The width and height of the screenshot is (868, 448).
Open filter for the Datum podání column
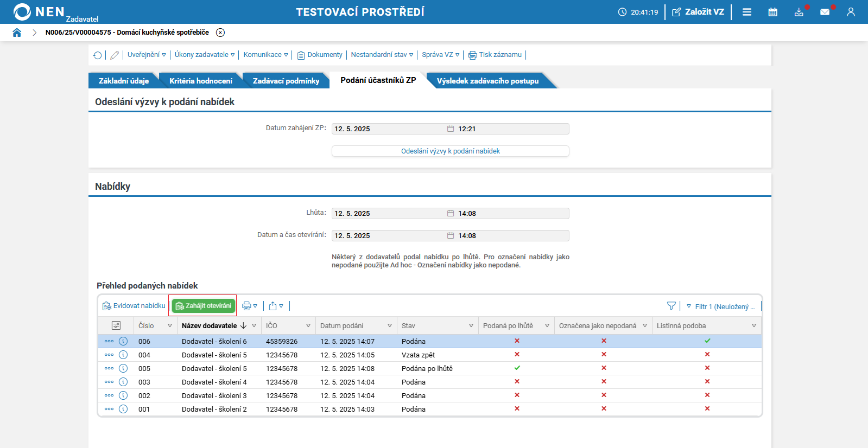pos(390,326)
